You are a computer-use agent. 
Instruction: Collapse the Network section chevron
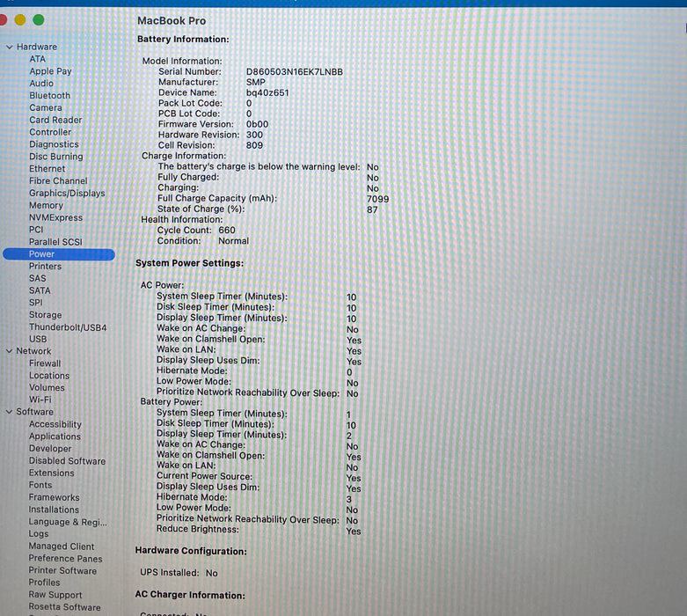click(9, 351)
